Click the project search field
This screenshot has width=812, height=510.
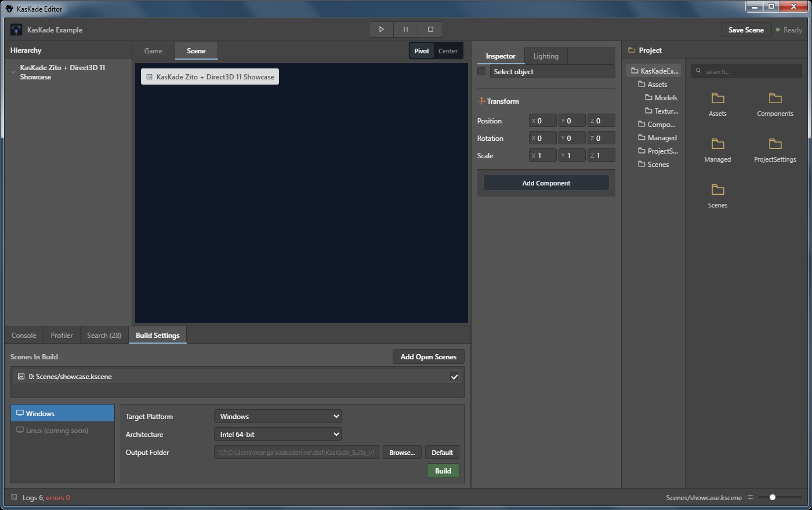746,71
